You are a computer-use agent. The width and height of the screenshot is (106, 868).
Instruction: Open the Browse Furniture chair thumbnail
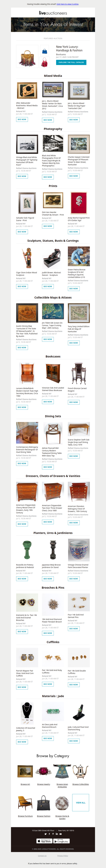click(25, 803)
